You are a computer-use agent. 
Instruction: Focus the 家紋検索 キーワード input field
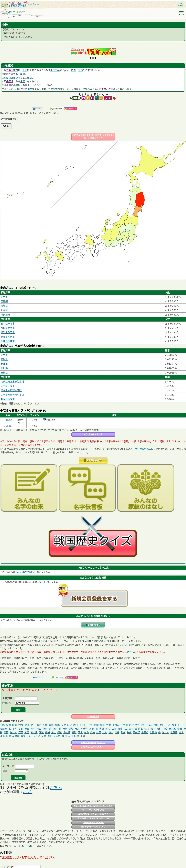tap(24, 766)
